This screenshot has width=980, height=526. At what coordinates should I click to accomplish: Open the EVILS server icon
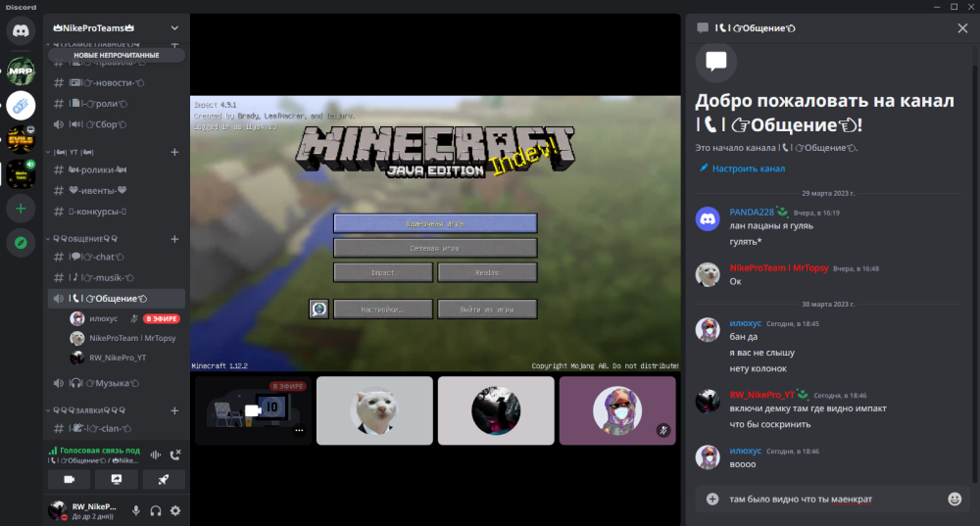[21, 139]
